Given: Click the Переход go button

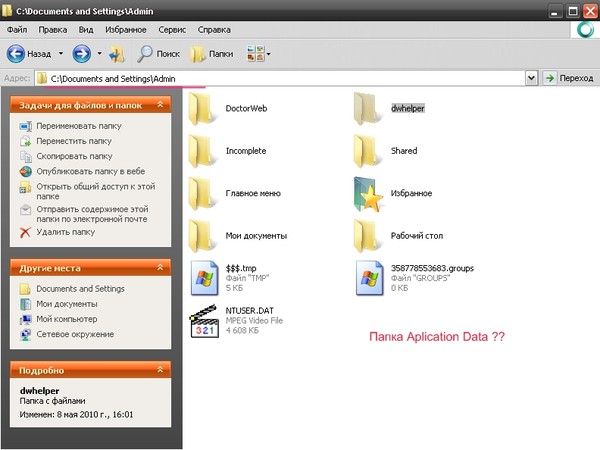Looking at the screenshot, I should 570,78.
